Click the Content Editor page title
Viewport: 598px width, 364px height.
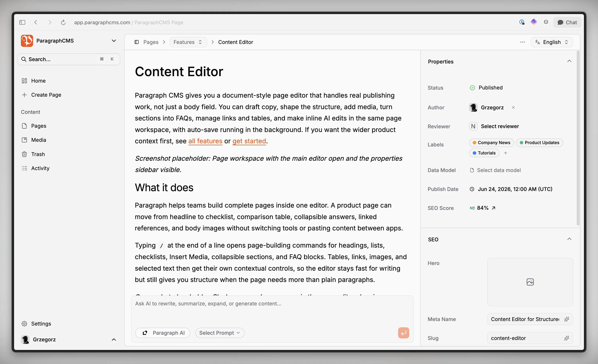point(179,72)
